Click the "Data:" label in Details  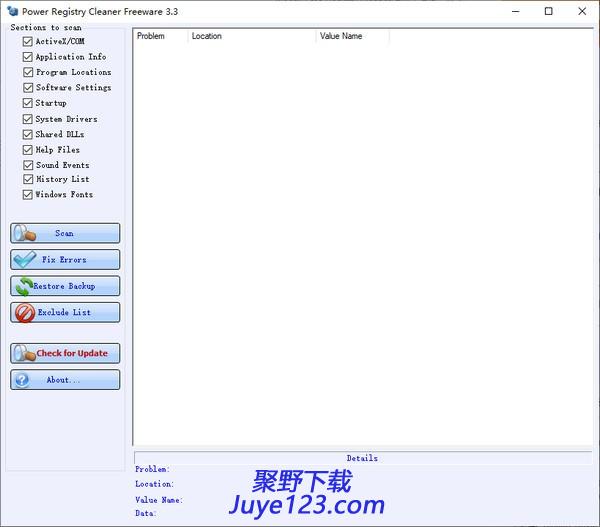(x=145, y=513)
